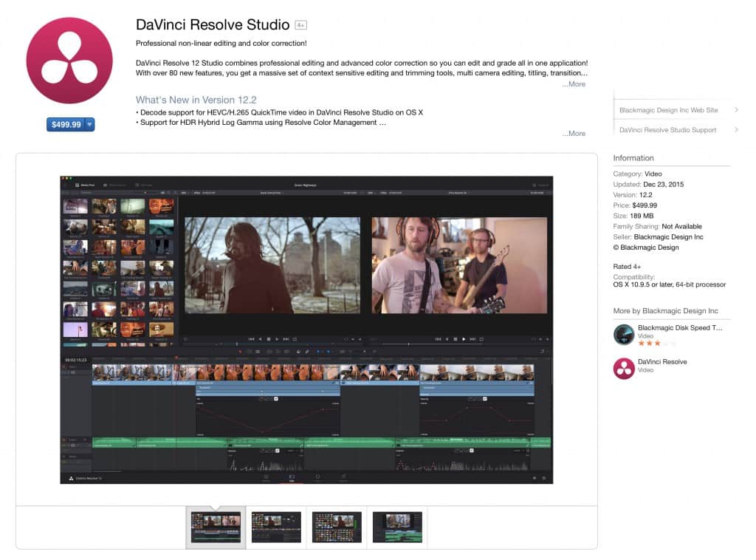Click the star rating under Blackmagic Disk Speed Test
This screenshot has width=756, height=560.
(657, 344)
